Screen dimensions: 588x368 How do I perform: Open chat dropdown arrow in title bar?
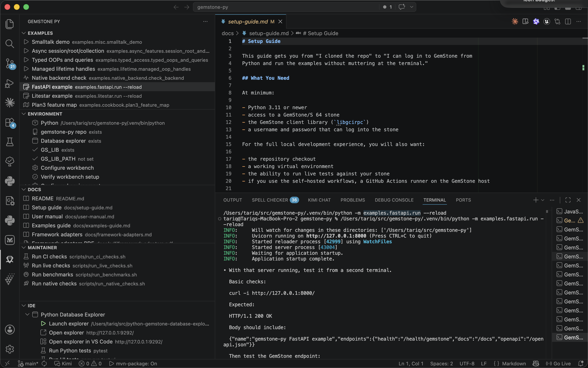[x=412, y=7]
